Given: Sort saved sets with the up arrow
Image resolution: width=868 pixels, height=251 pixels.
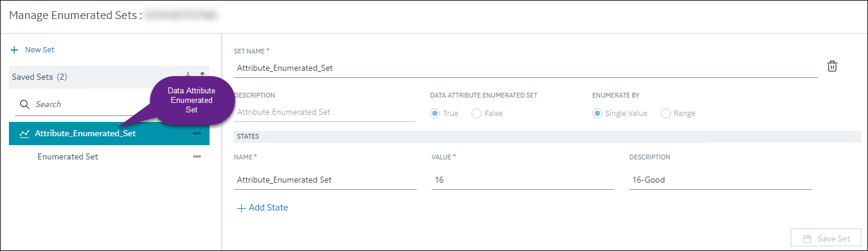Looking at the screenshot, I should (202, 76).
